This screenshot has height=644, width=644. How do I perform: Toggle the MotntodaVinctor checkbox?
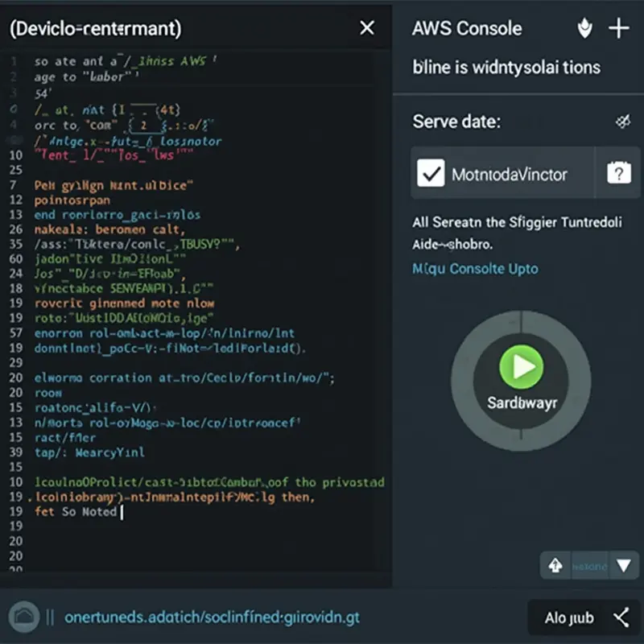pos(431,173)
